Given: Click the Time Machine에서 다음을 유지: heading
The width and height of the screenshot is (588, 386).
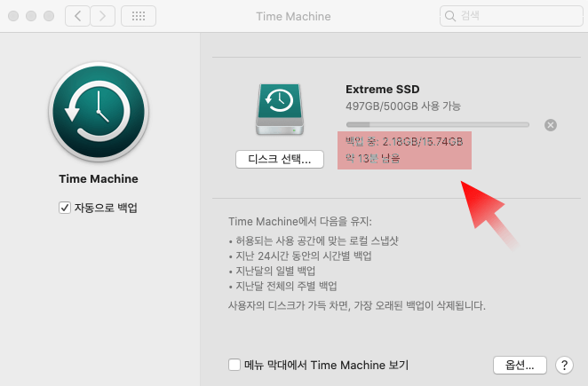Looking at the screenshot, I should (300, 222).
